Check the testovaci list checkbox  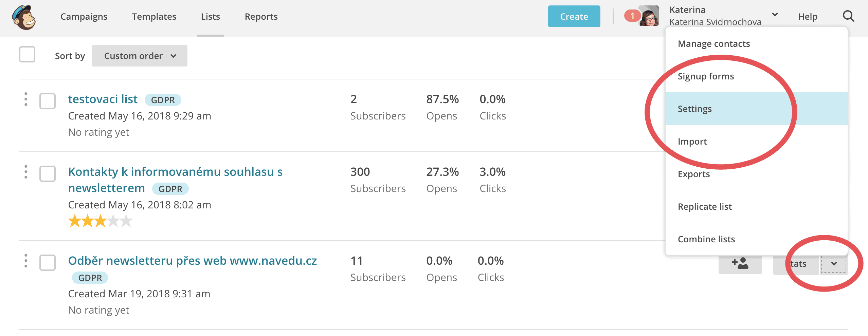[48, 101]
